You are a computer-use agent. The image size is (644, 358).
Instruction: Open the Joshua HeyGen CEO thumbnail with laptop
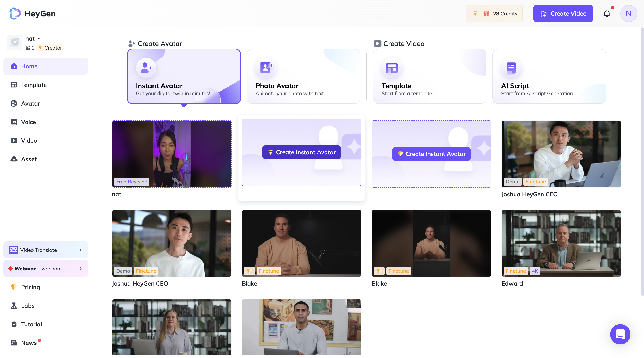561,154
